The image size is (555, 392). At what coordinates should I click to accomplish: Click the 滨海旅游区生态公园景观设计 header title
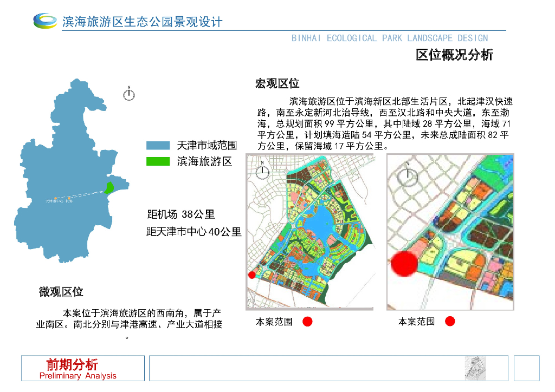(x=143, y=22)
